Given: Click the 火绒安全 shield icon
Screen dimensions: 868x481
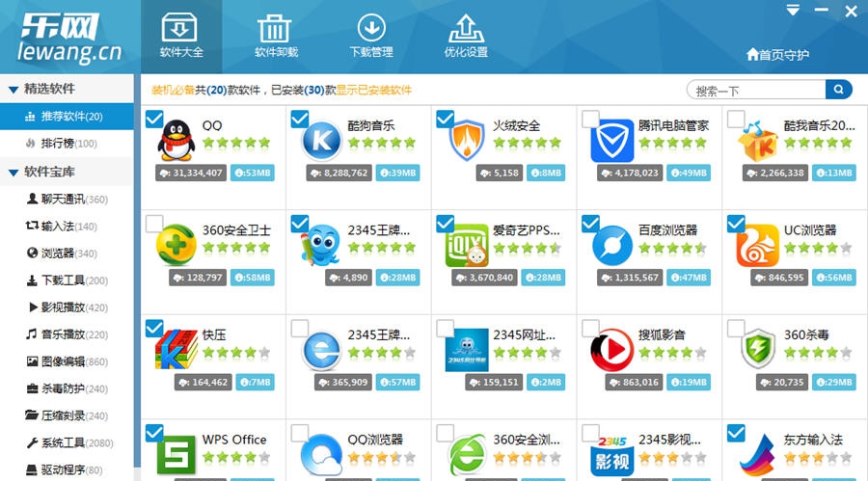Looking at the screenshot, I should [x=467, y=141].
